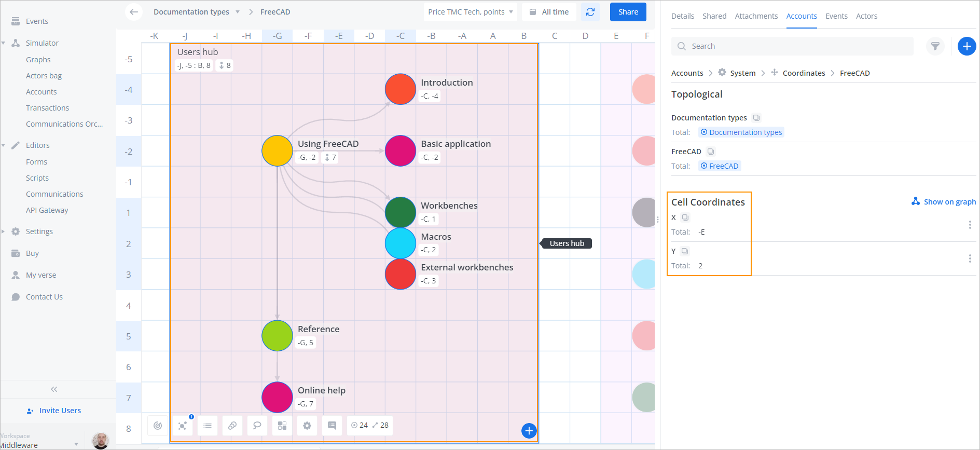The image size is (980, 450).
Task: Open the graph nodes tool with badge
Action: pos(183,426)
